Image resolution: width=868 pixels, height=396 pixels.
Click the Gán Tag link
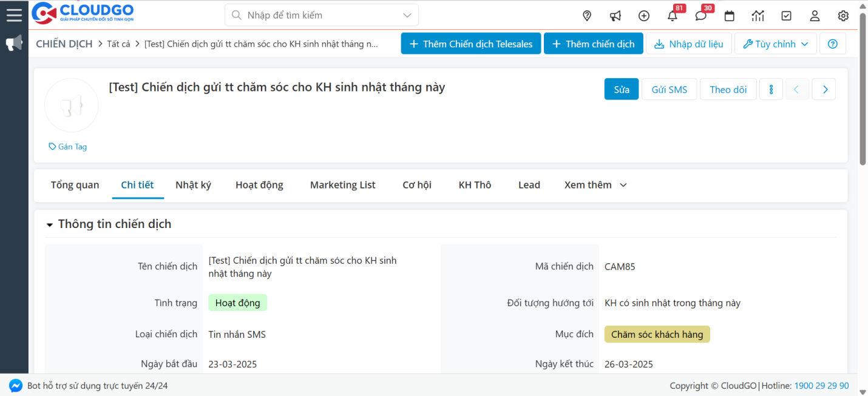pos(68,147)
